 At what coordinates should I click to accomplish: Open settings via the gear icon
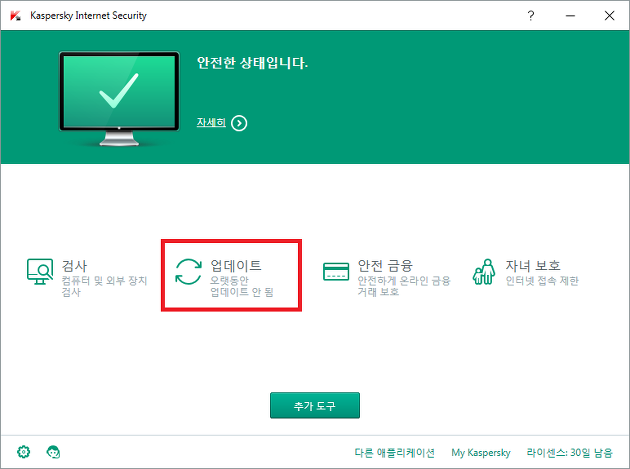pos(23,452)
